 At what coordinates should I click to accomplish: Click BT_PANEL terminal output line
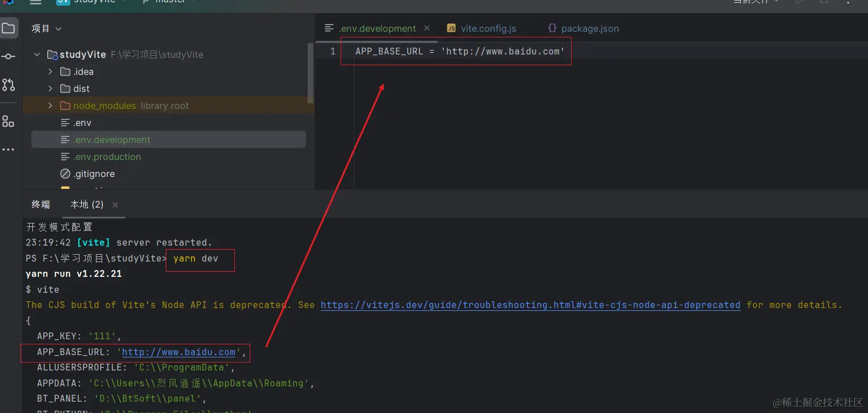point(122,398)
